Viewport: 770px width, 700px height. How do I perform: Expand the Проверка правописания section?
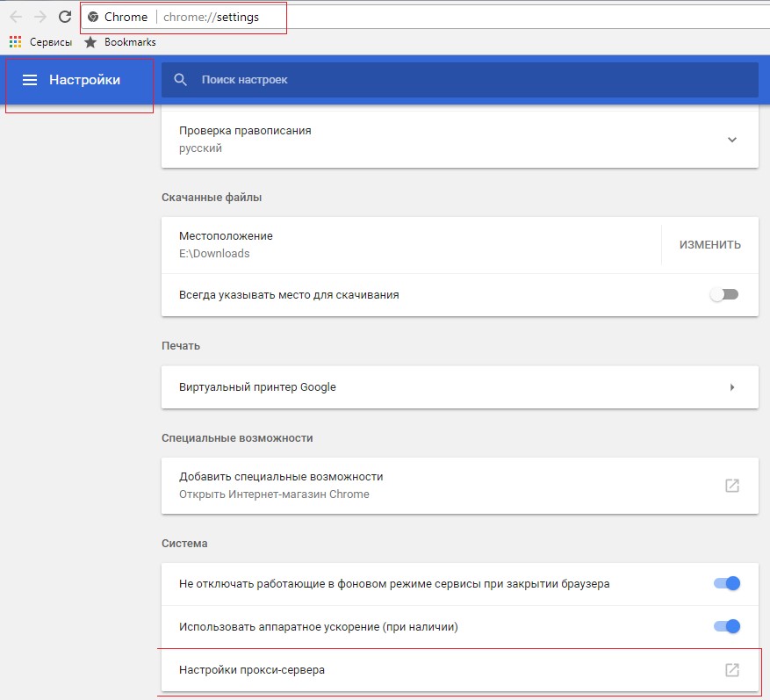731,140
